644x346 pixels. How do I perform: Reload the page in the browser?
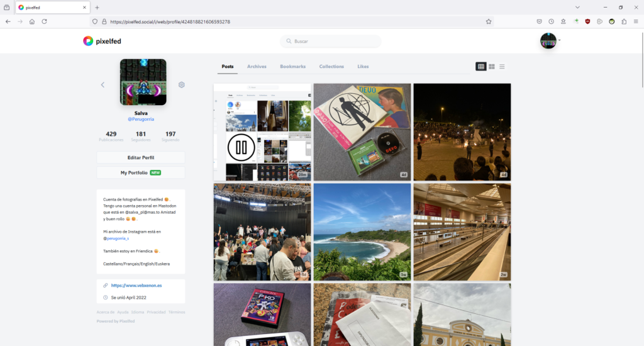45,21
